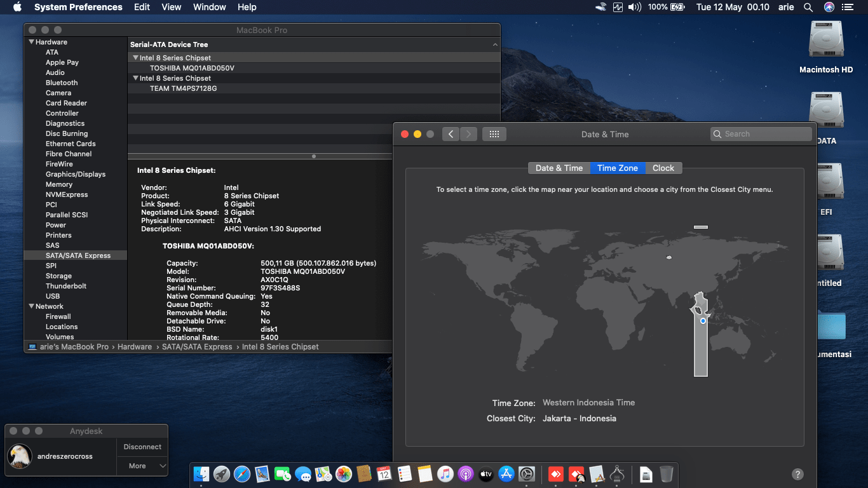Disconnect the Anydesk session
This screenshot has width=868, height=488.
tap(142, 447)
